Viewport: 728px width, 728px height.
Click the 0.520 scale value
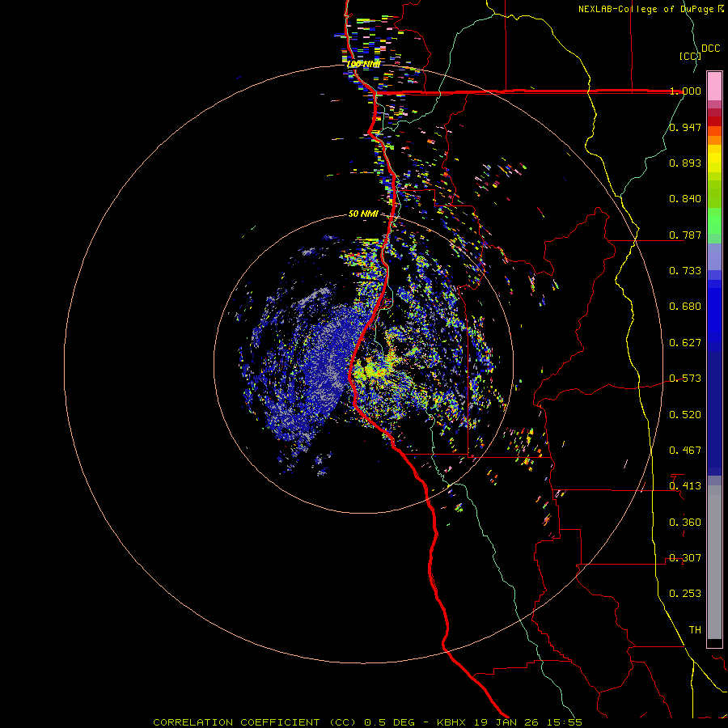pos(685,415)
